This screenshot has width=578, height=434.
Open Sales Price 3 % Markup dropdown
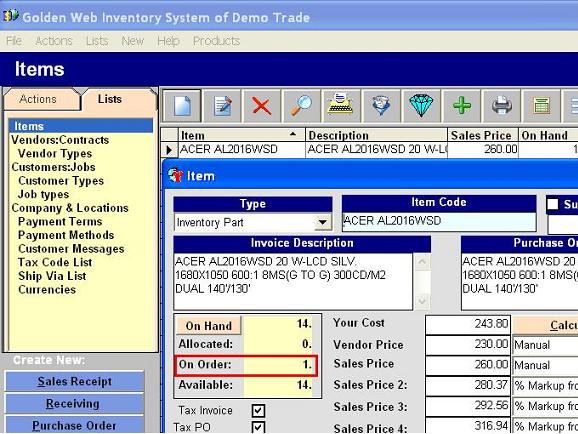[545, 406]
